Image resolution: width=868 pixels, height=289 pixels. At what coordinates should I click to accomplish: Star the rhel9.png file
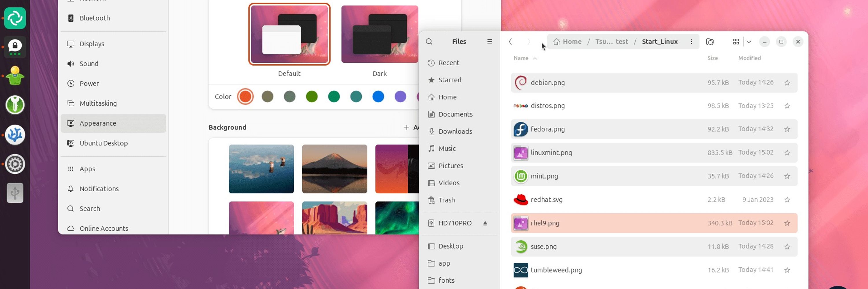[x=787, y=223]
